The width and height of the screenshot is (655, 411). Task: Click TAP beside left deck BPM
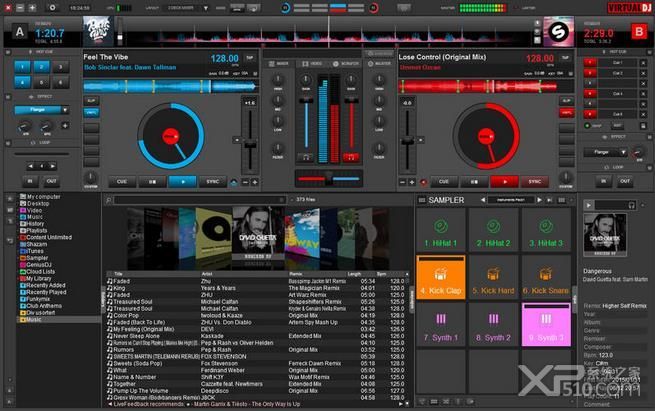250,58
